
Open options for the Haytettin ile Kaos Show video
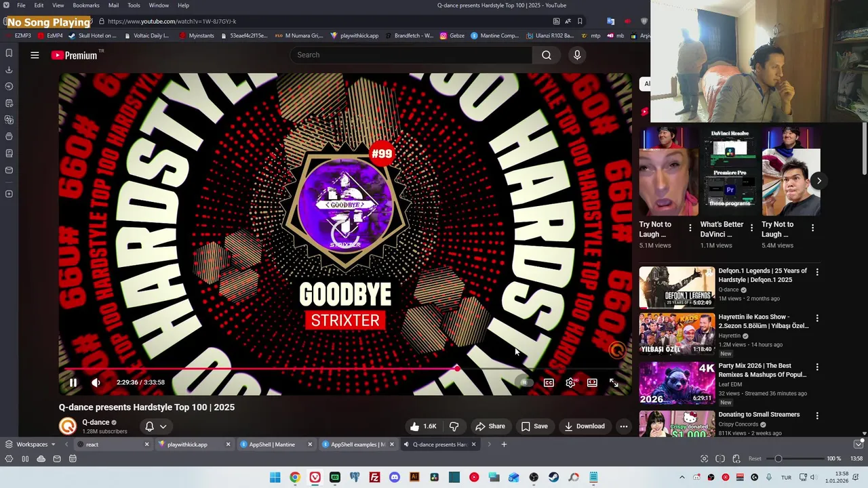817,318
